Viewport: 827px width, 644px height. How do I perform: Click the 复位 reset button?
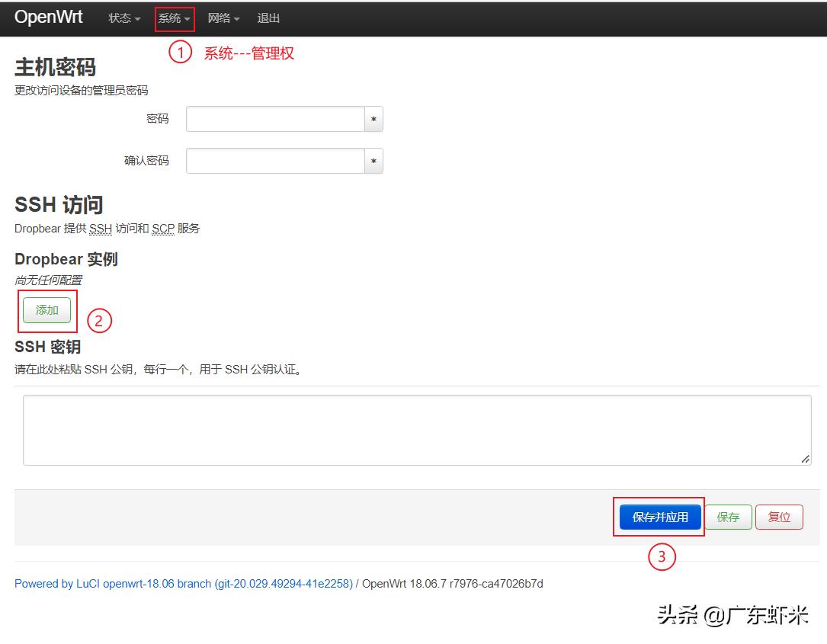point(779,517)
